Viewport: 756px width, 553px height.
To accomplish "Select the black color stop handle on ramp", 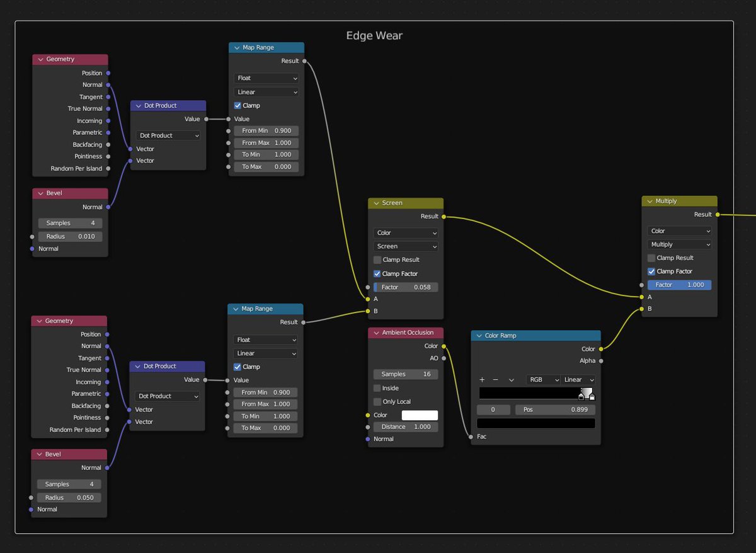I will point(581,397).
